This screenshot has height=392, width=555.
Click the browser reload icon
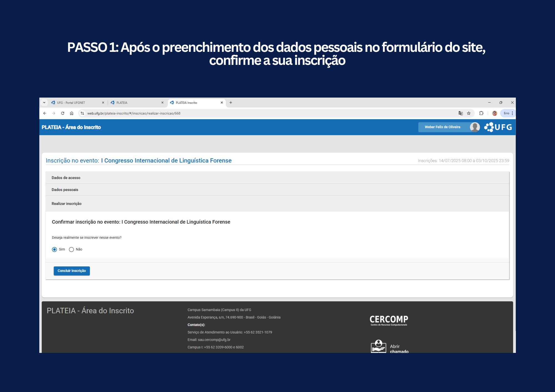click(63, 113)
